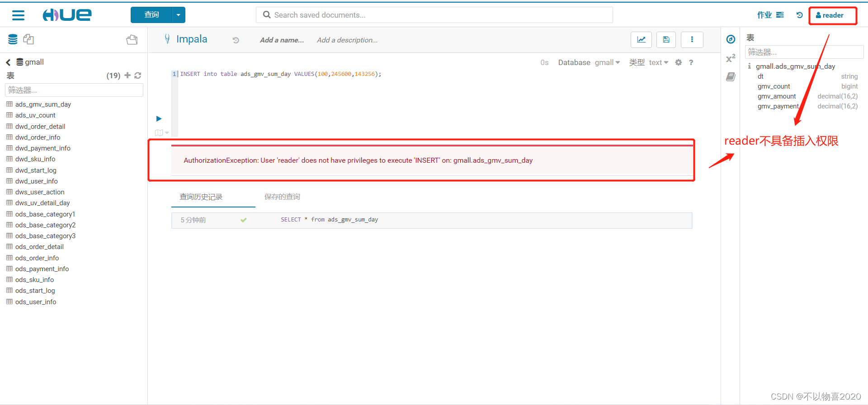Screen dimensions: 868x405
Task: Select the dwd_order_info table
Action: coord(38,137)
